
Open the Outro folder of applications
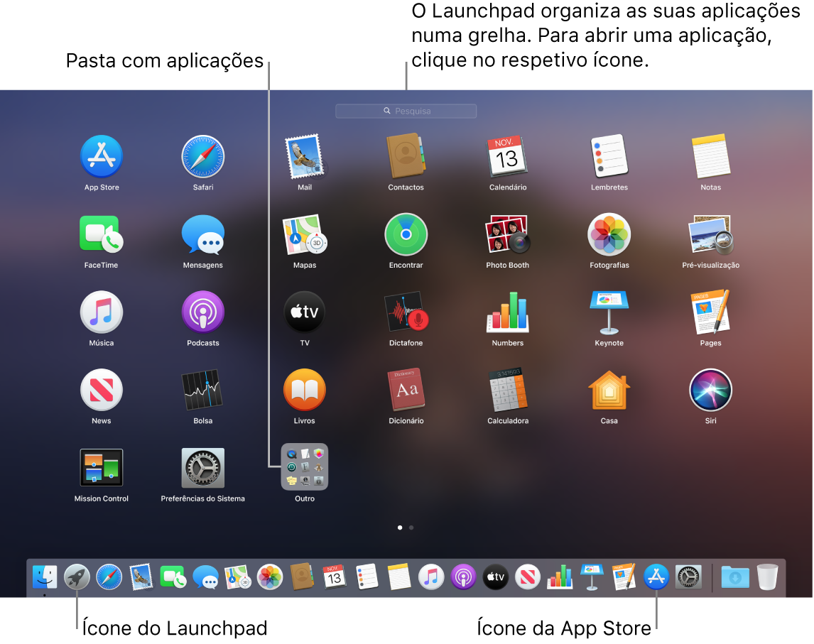(x=304, y=467)
